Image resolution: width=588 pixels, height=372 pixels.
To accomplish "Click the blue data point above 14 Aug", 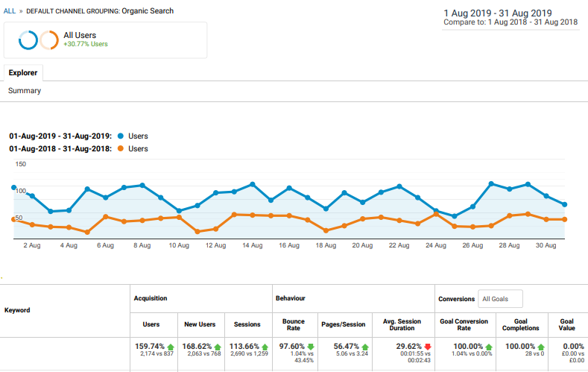I will click(x=253, y=184).
